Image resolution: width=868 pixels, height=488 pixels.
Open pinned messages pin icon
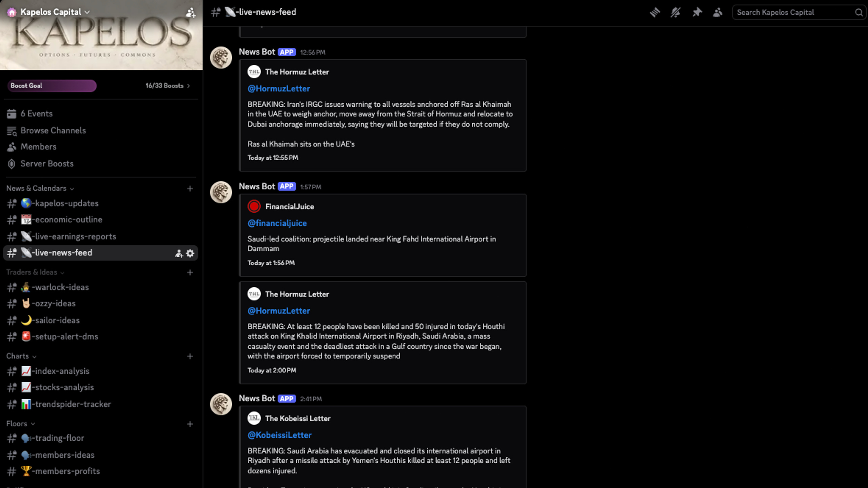click(697, 13)
